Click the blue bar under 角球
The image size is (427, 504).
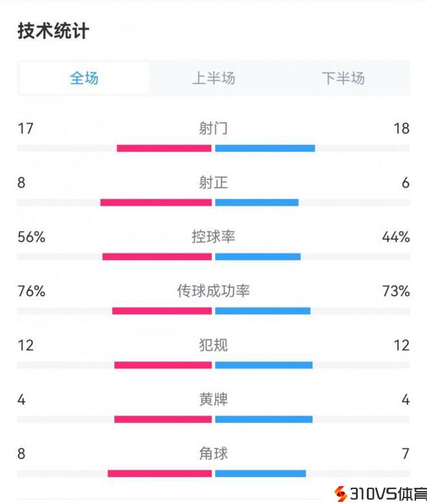tap(260, 474)
